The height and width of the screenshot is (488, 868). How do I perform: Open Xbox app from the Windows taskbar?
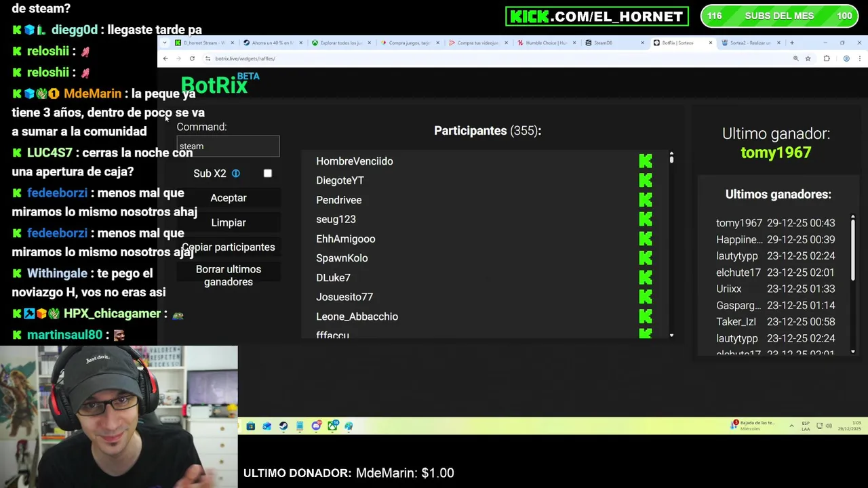click(x=333, y=426)
